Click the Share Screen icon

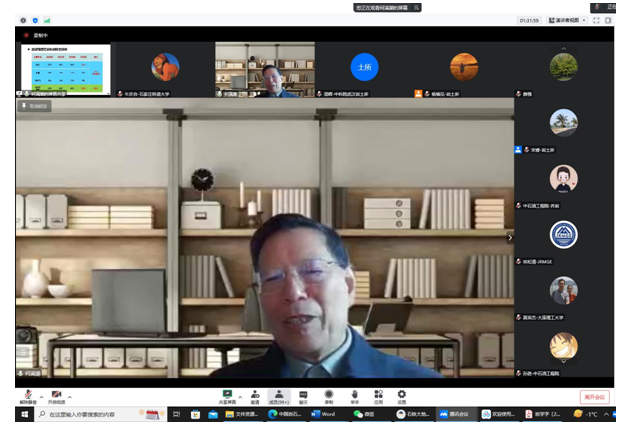tap(227, 395)
